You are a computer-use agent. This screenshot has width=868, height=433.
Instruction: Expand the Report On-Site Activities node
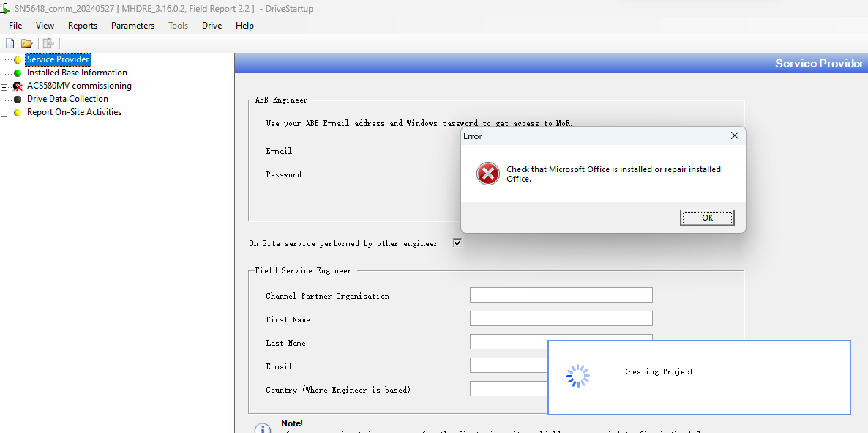4,112
